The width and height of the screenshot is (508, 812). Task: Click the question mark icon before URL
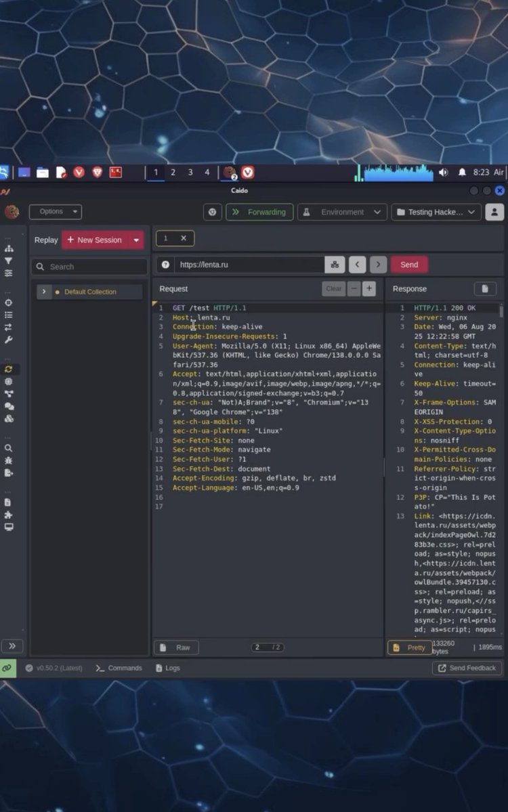(165, 265)
